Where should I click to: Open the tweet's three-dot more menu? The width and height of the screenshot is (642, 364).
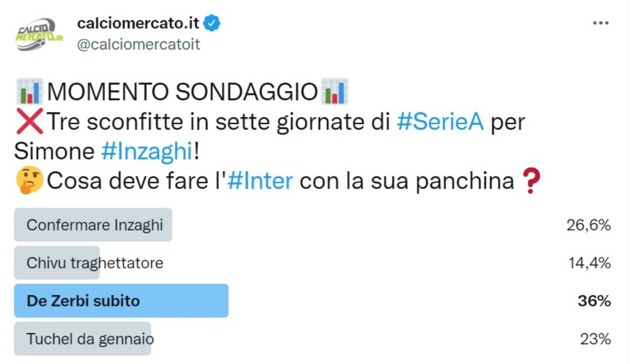(x=600, y=23)
